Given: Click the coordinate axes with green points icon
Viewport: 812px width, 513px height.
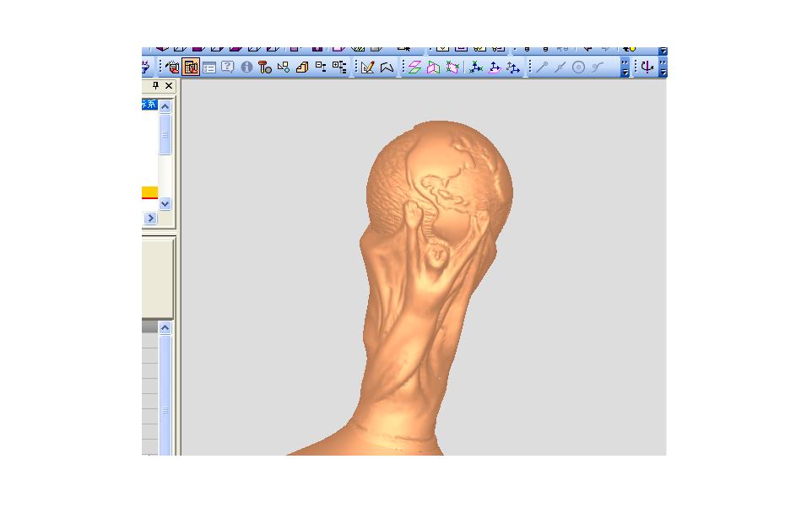Looking at the screenshot, I should point(476,67).
